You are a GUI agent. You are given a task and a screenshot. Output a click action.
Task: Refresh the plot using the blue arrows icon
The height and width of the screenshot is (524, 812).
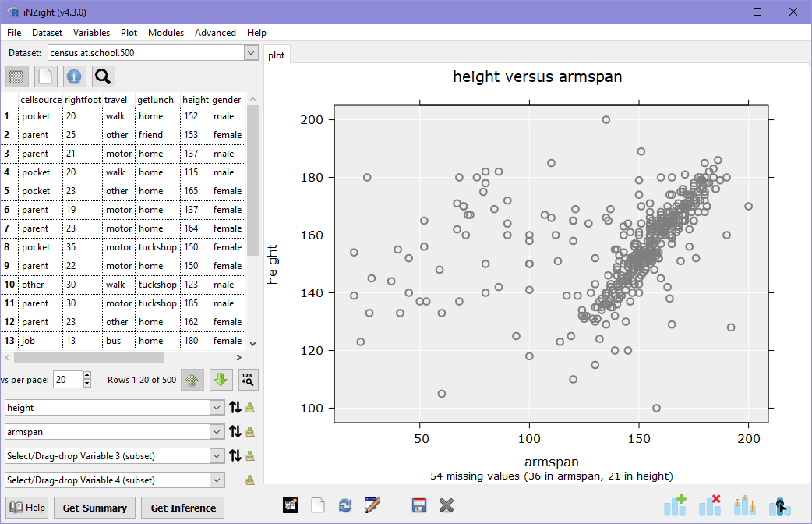(345, 505)
